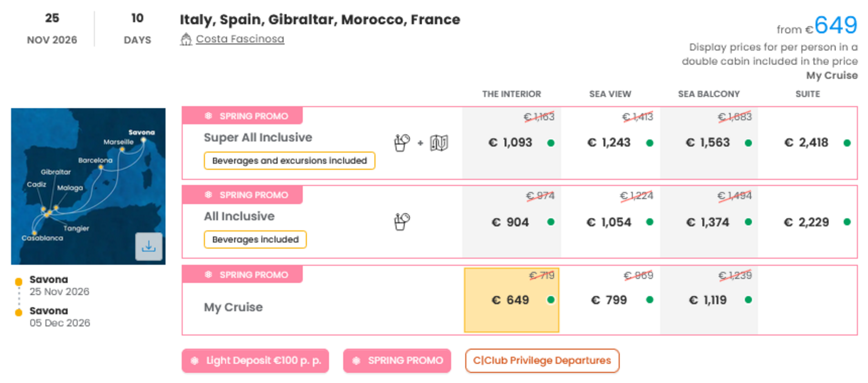Click the excursions map icon
This screenshot has height=383, width=868.
click(439, 143)
